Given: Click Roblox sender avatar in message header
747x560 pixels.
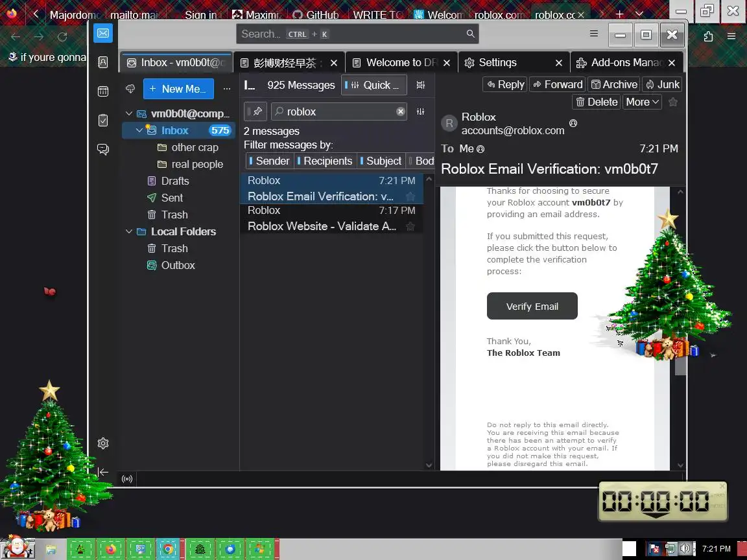Looking at the screenshot, I should pyautogui.click(x=449, y=124).
